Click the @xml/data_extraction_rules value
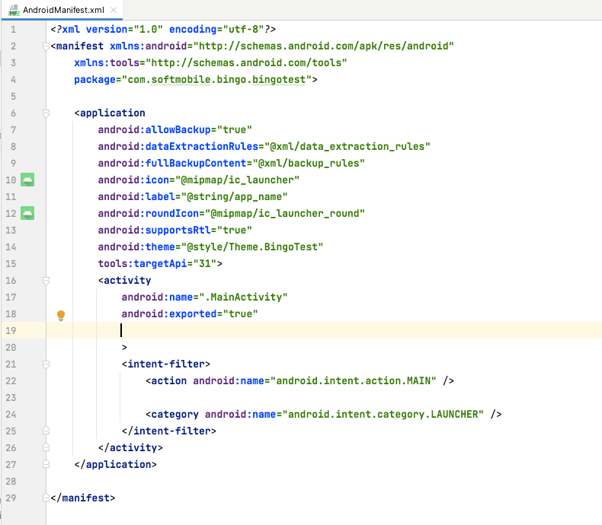This screenshot has width=602, height=525. point(347,146)
